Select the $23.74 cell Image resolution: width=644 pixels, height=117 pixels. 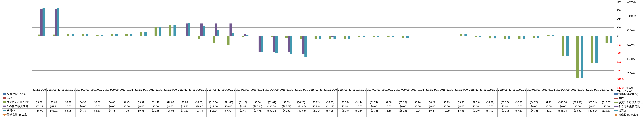pyautogui.click(x=199, y=111)
